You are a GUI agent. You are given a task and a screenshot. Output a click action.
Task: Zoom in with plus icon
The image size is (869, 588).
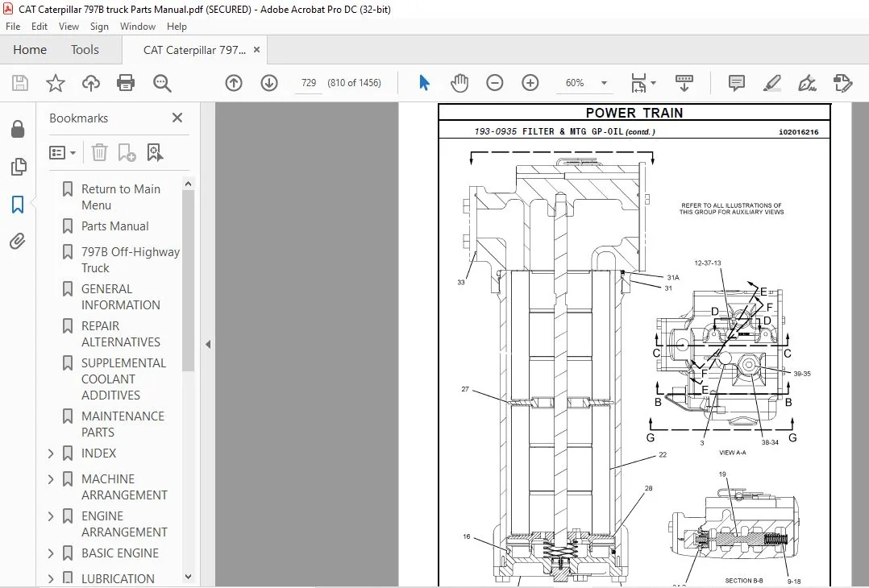point(530,83)
